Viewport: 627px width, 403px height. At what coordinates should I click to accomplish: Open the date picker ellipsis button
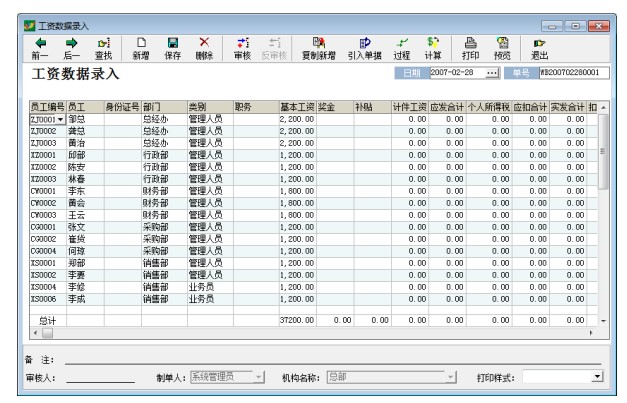[x=491, y=74]
